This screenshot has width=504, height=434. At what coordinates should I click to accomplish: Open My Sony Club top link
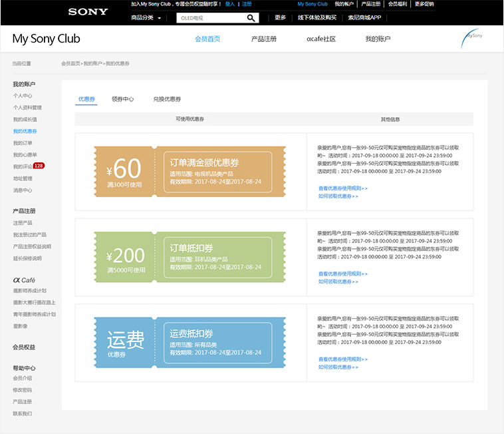click(313, 4)
